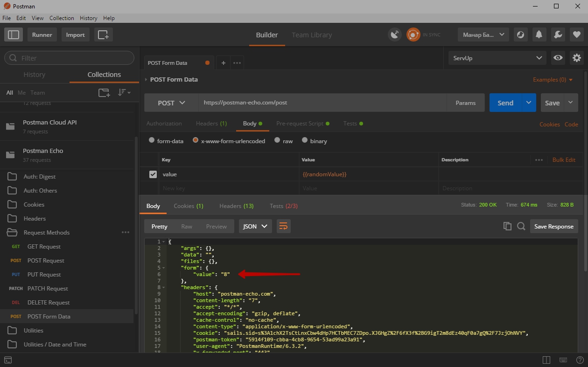588x367 pixels.
Task: Open manage environments gear icon
Action: (577, 58)
